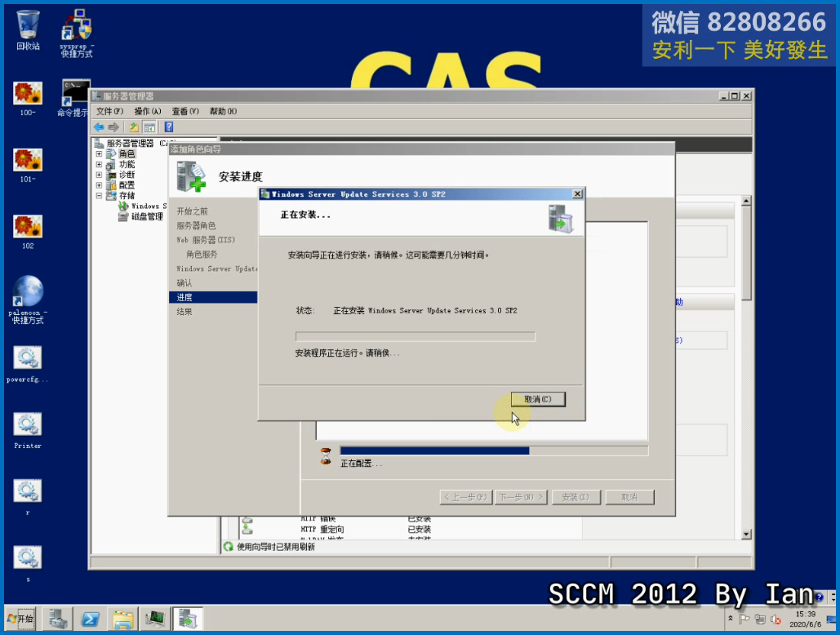Click 取消 in the Add Roles wizard
This screenshot has height=635, width=840.
pos(629,497)
